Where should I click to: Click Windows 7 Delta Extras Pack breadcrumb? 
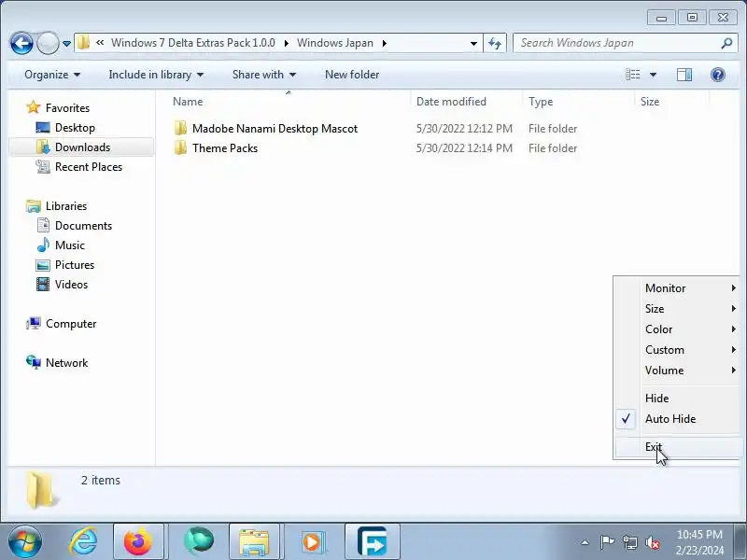193,43
